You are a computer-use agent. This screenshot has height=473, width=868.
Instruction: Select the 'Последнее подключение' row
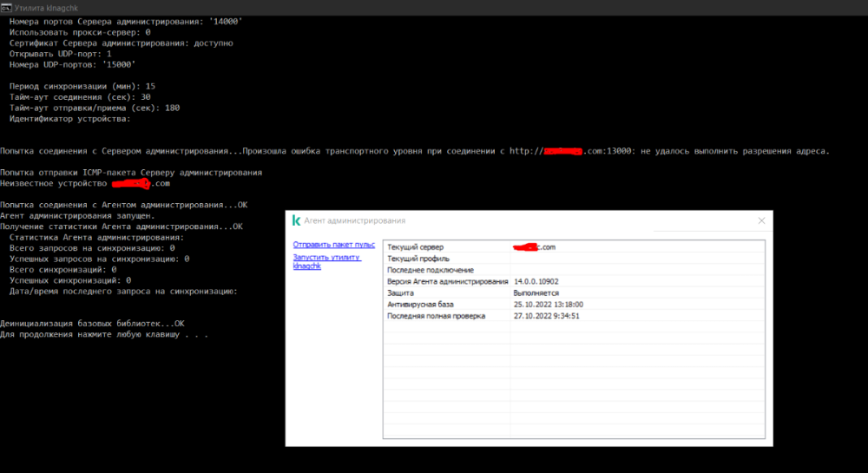(574, 270)
